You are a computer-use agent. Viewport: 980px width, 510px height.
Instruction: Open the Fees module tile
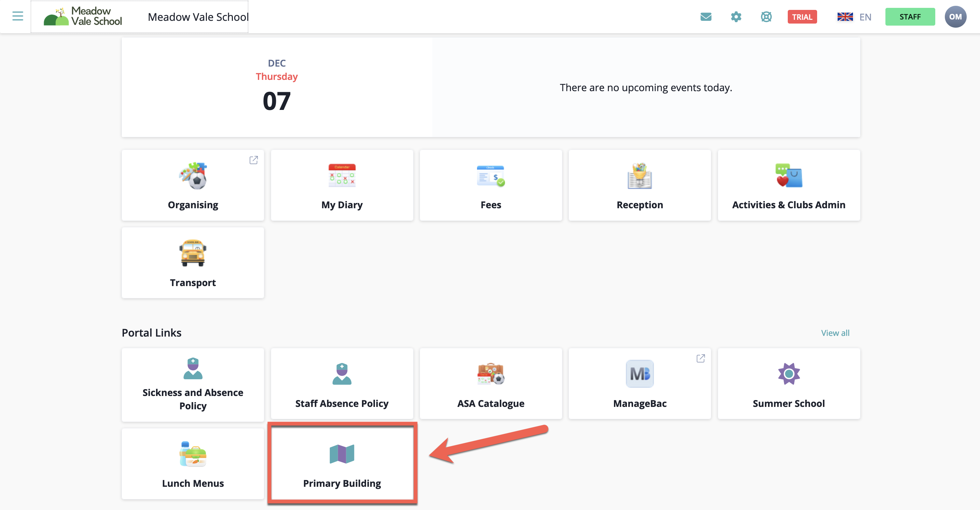(490, 185)
